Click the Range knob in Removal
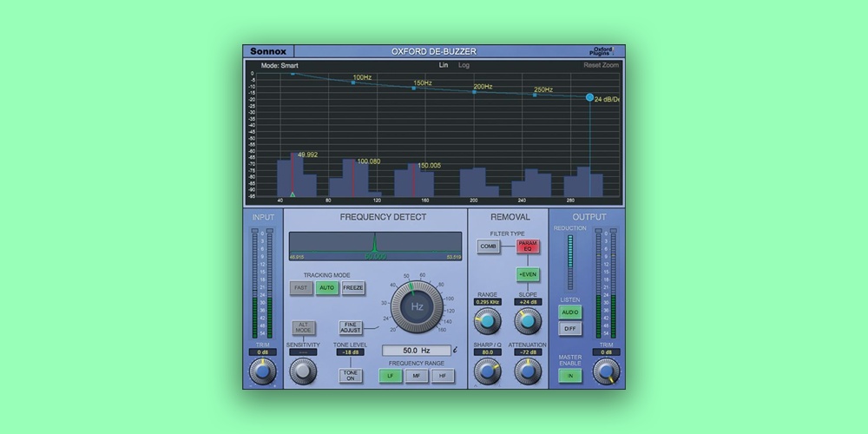 (x=487, y=321)
